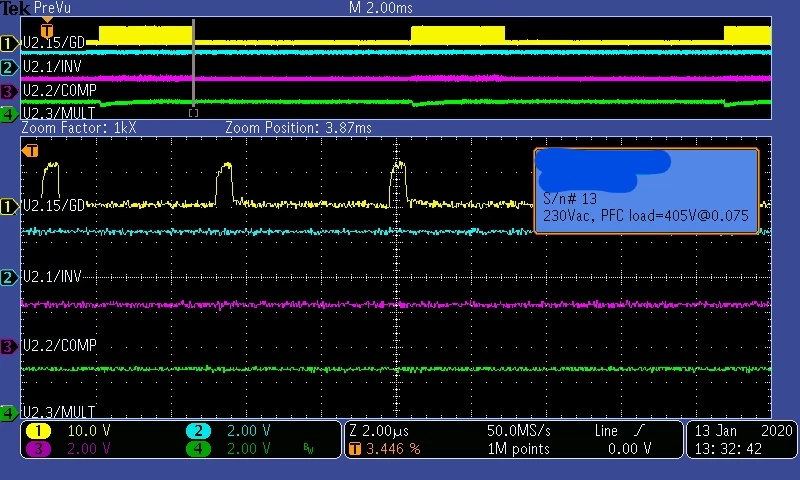Click the 13 Jan 2020 date readout
This screenshot has width=800, height=480.
pos(743,431)
